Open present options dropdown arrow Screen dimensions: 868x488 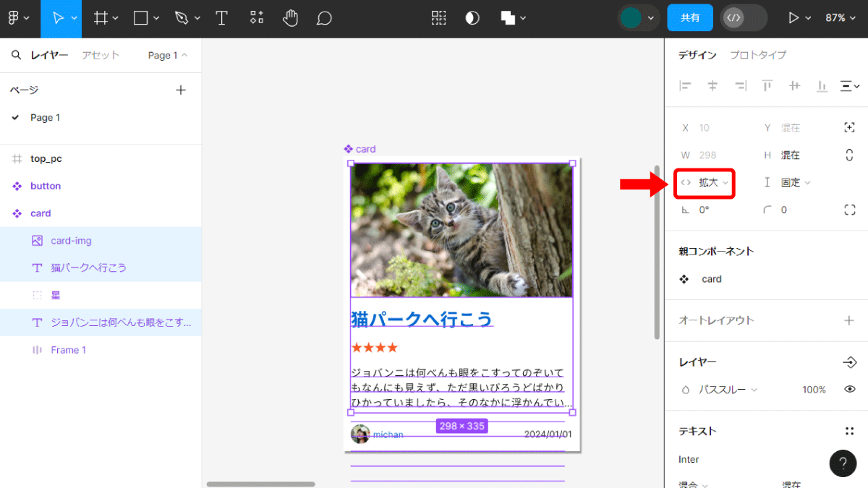pyautogui.click(x=809, y=18)
